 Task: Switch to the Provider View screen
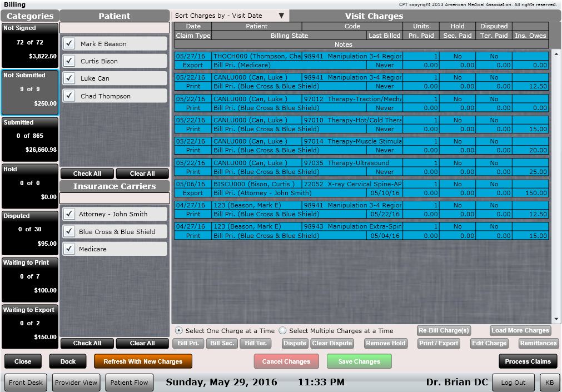[76, 382]
